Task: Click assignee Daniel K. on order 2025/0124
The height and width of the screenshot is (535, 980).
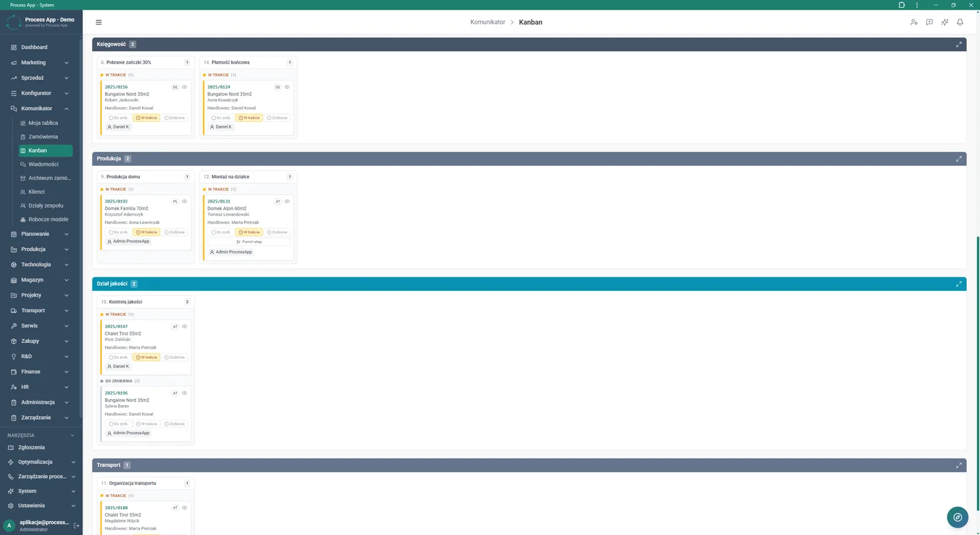Action: (x=221, y=127)
